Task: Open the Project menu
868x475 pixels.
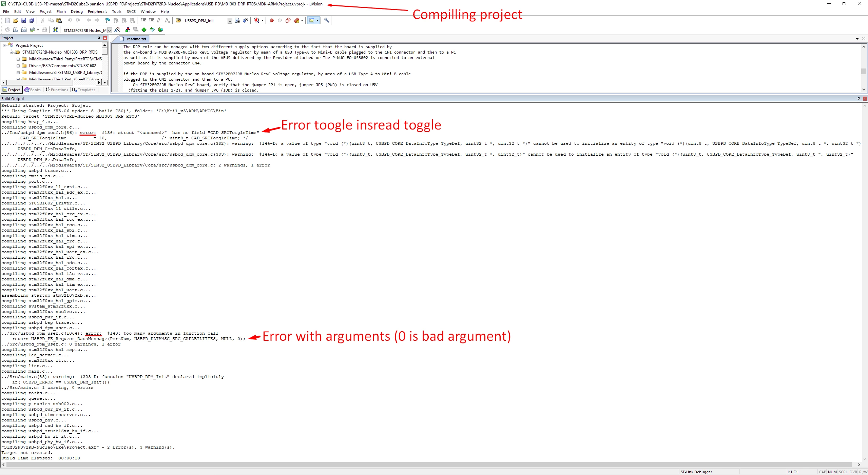Action: pos(45,12)
